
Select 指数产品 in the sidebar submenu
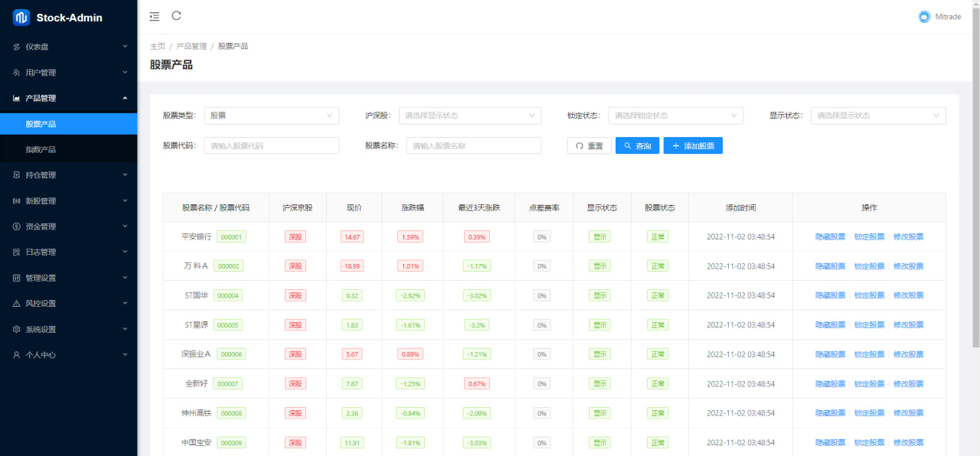(x=41, y=150)
